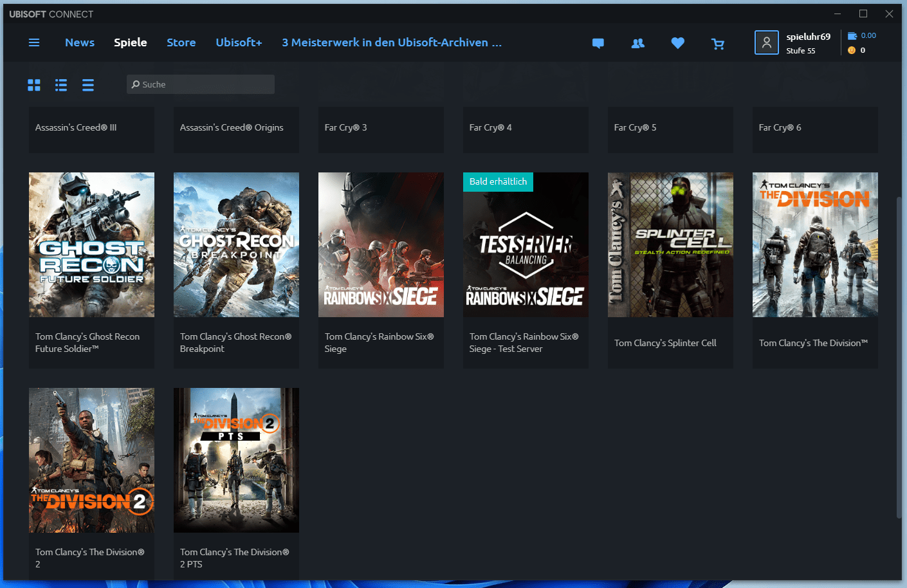
Task: Minimize the Ubisoft Connect window
Action: 838,14
